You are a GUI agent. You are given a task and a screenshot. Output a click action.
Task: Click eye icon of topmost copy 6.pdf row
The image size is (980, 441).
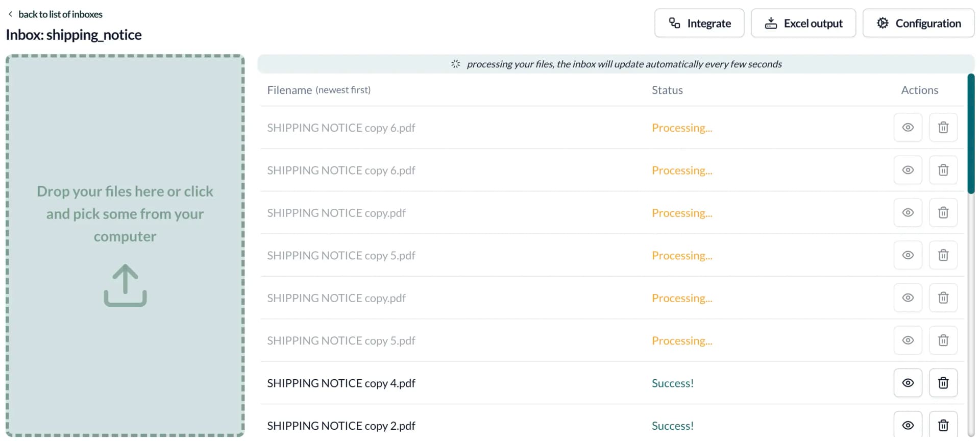click(x=908, y=127)
